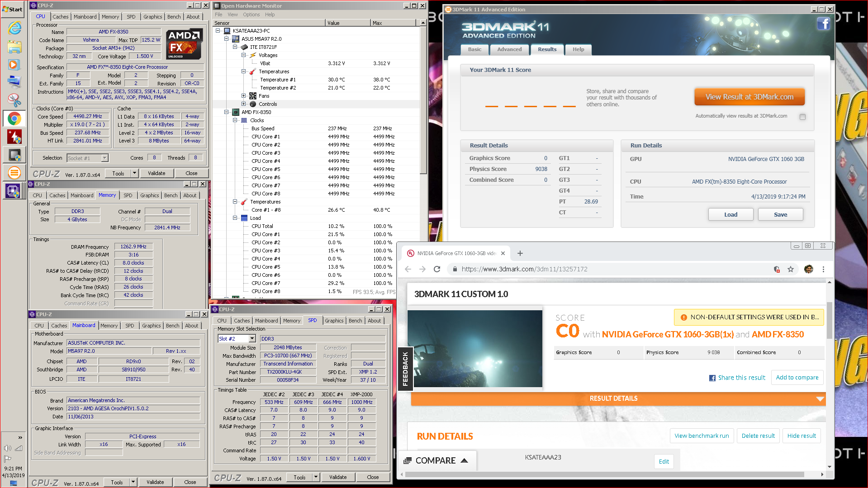Expand the Controls node
The height and width of the screenshot is (488, 868).
tap(243, 104)
